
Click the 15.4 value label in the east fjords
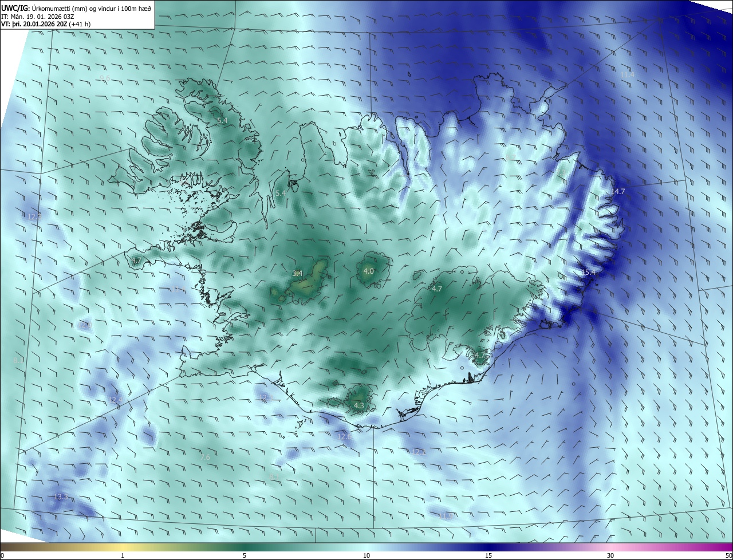pos(589,273)
